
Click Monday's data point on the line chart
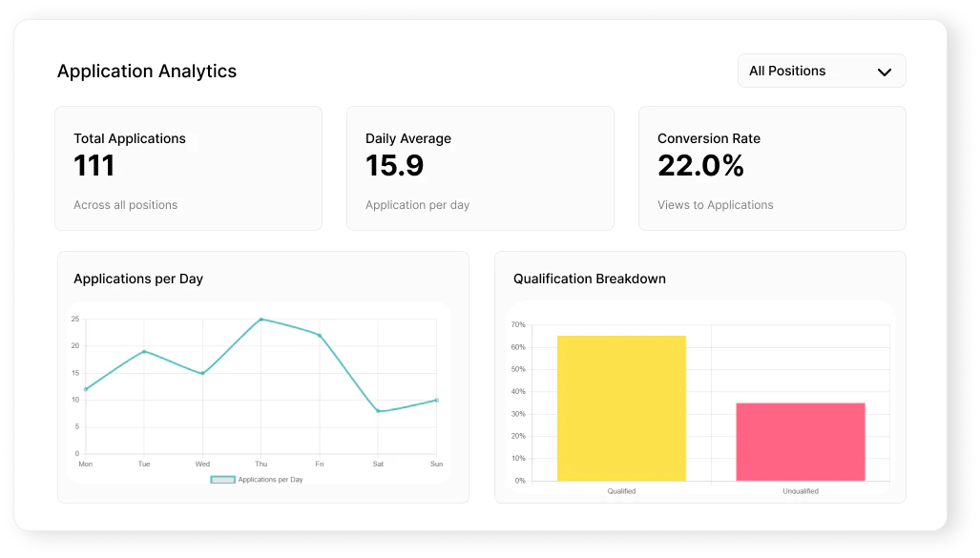[x=85, y=388]
